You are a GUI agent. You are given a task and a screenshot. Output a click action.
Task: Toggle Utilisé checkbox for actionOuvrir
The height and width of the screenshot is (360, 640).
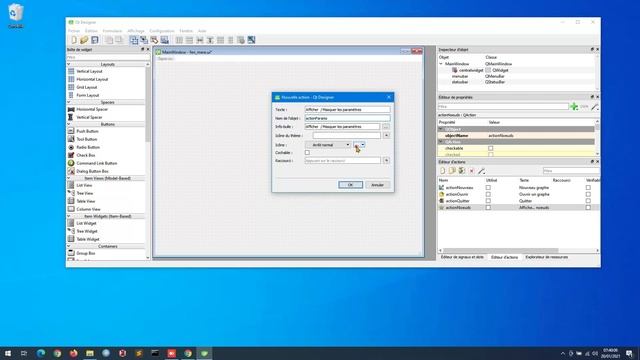tap(488, 194)
